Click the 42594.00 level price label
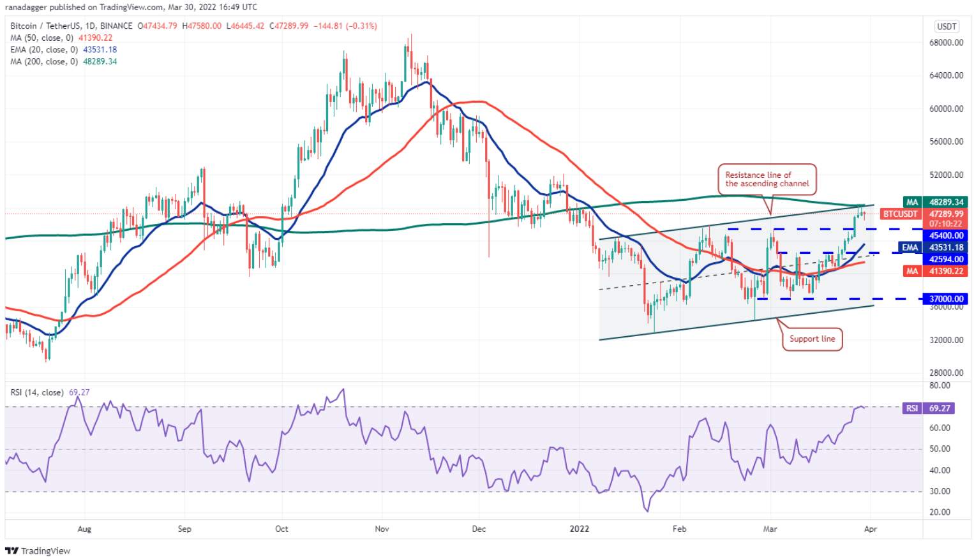 tap(946, 260)
